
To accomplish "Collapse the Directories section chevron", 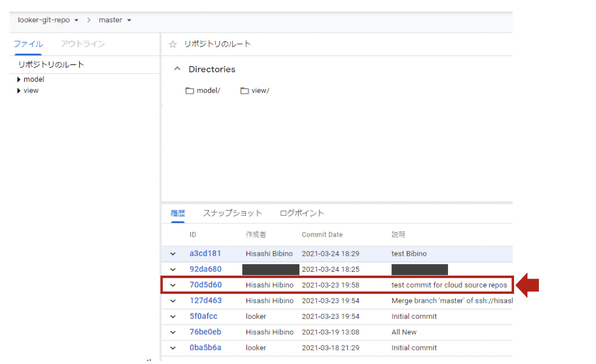I will pyautogui.click(x=177, y=69).
